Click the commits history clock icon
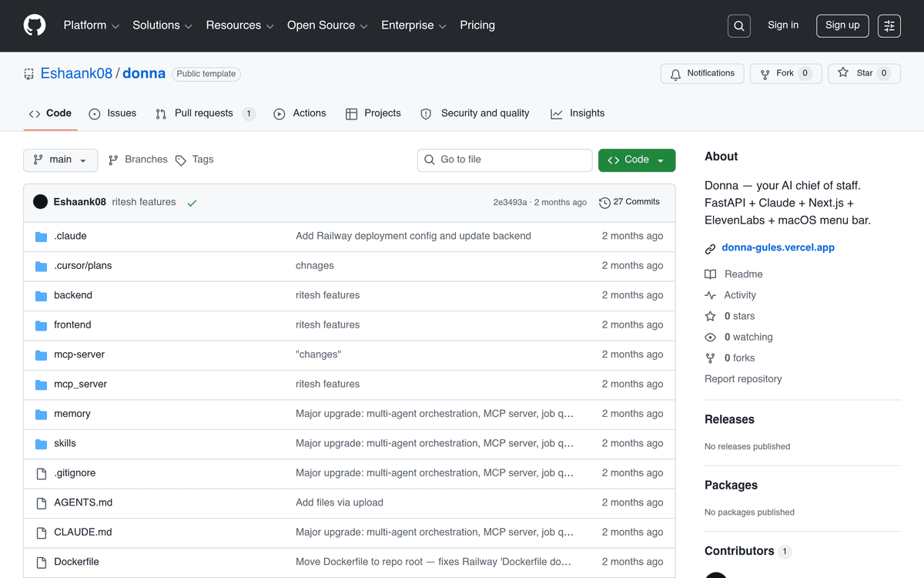The image size is (924, 578). click(x=604, y=203)
